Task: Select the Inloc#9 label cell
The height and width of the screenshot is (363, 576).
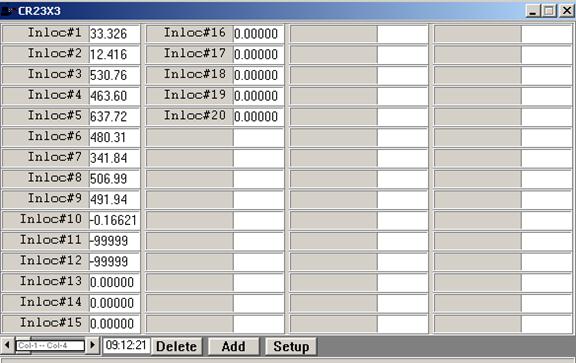Action: tap(46, 199)
